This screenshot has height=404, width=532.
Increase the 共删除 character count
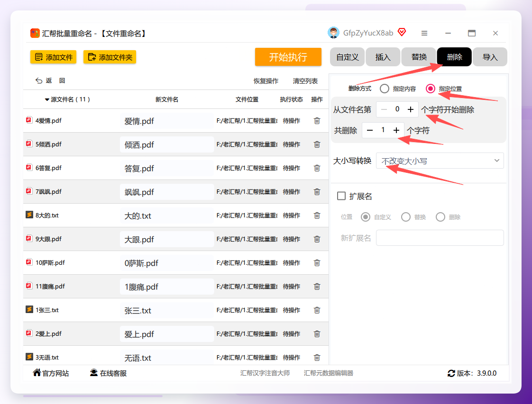click(396, 131)
